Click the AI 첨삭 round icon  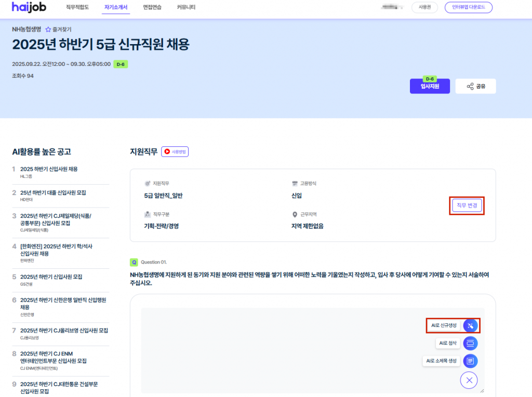coord(470,343)
